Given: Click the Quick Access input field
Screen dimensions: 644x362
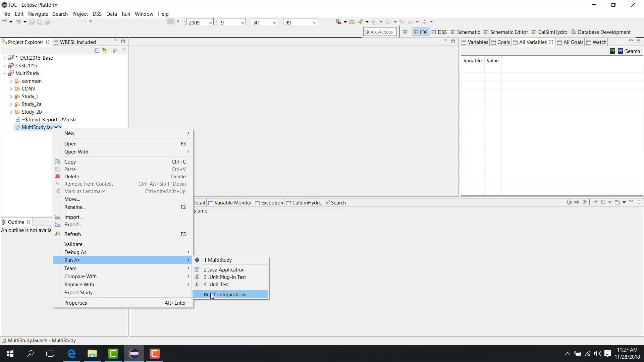Looking at the screenshot, I should click(x=380, y=32).
